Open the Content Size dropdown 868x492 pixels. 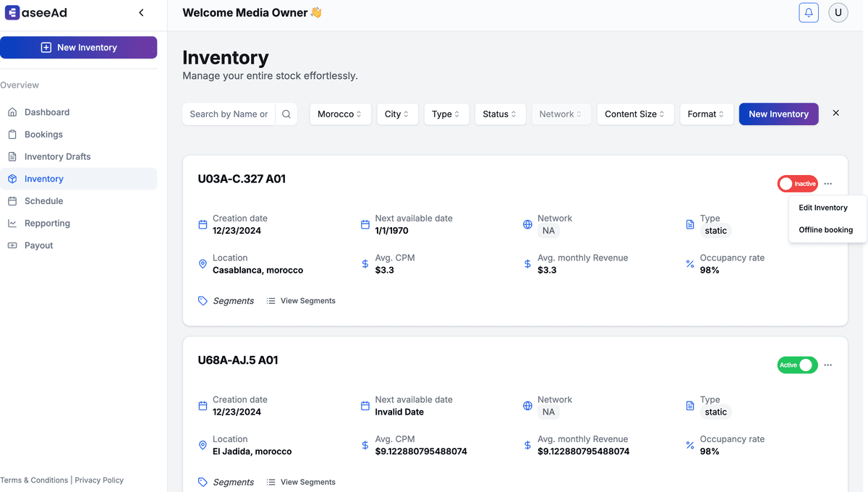(636, 114)
